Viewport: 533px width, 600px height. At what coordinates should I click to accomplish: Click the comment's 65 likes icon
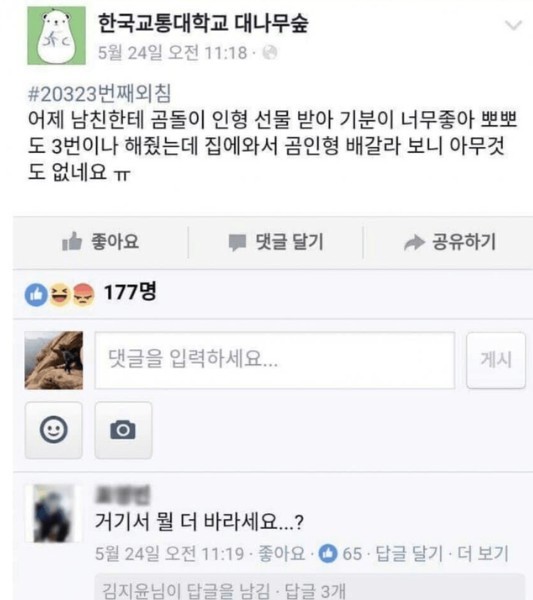click(328, 553)
